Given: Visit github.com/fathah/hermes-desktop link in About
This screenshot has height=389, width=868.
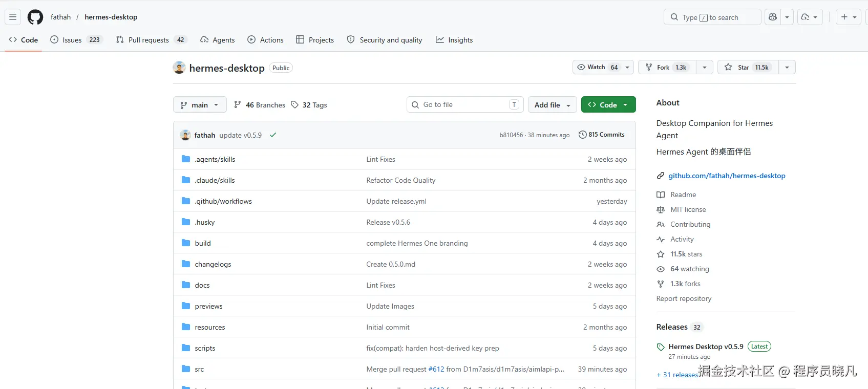Looking at the screenshot, I should [x=727, y=176].
